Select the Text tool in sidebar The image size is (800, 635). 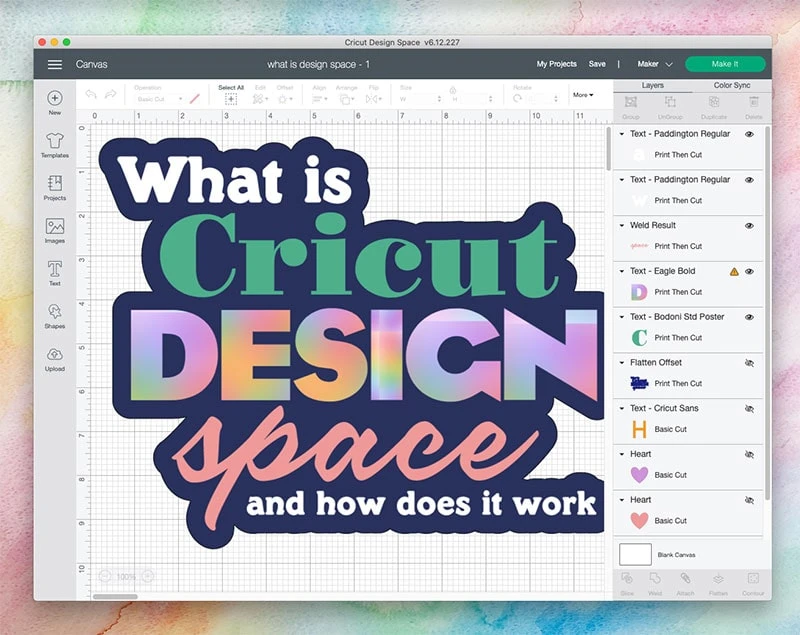55,271
